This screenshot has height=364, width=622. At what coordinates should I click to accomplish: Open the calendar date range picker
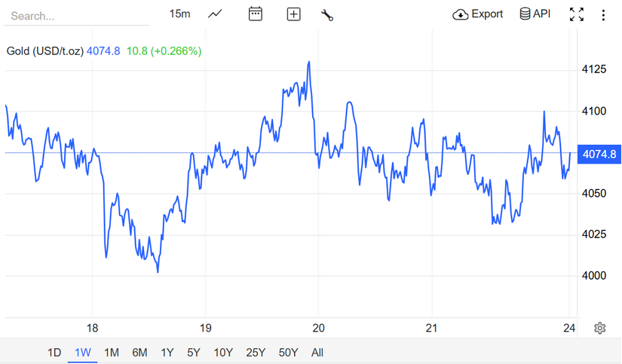point(256,14)
